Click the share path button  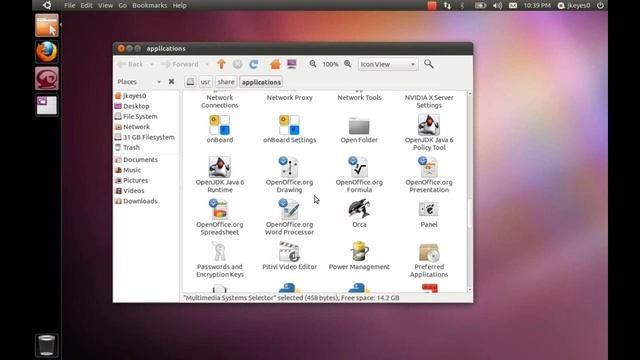coord(226,82)
